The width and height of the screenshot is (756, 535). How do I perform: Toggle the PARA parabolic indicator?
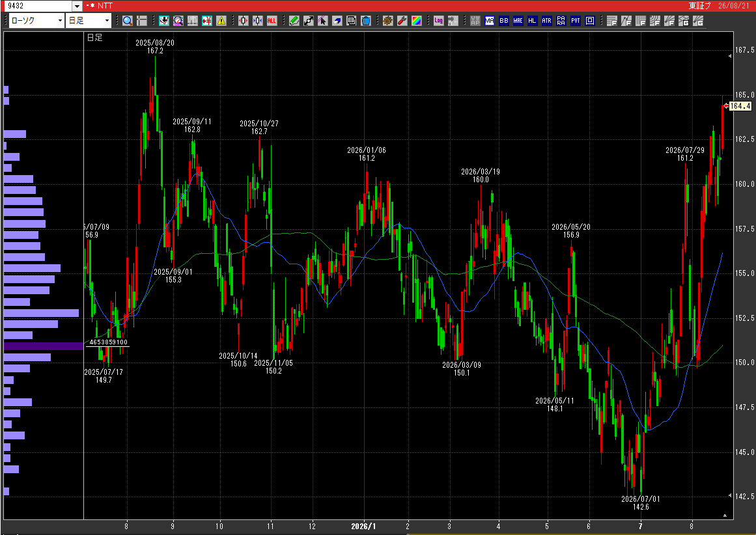coord(561,21)
